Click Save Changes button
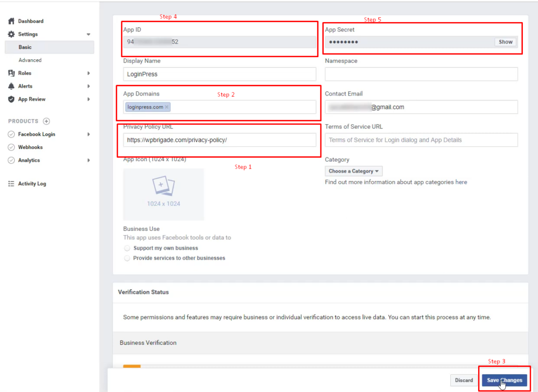538x392 pixels. [504, 380]
